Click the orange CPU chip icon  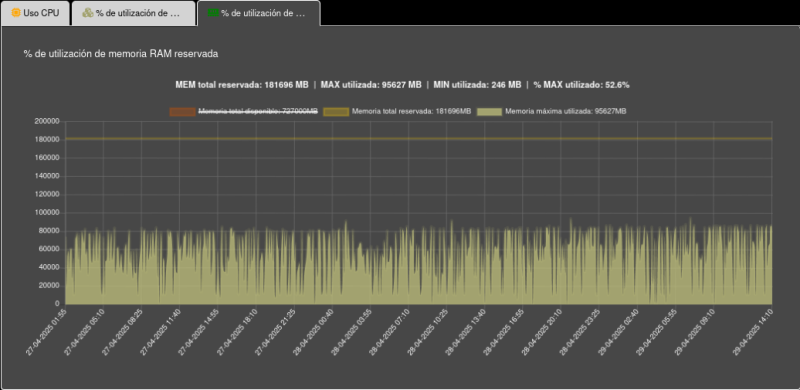point(16,13)
